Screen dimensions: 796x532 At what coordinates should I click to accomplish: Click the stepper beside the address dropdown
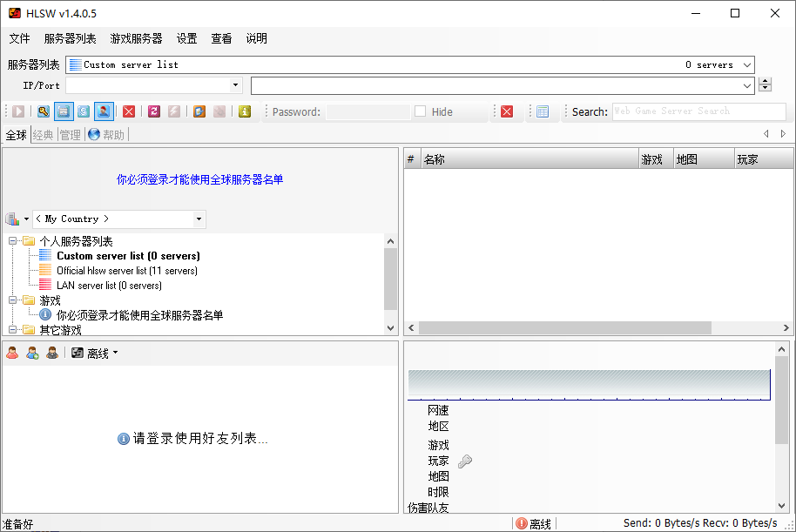pos(765,84)
